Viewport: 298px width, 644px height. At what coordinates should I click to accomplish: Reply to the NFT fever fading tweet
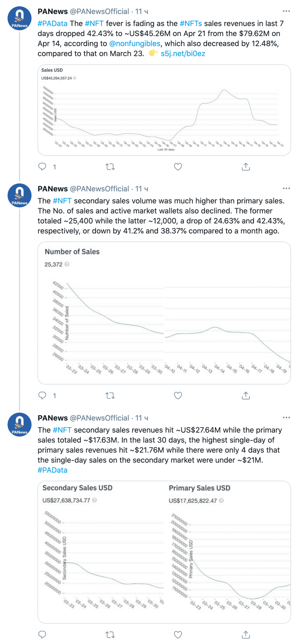coord(42,167)
